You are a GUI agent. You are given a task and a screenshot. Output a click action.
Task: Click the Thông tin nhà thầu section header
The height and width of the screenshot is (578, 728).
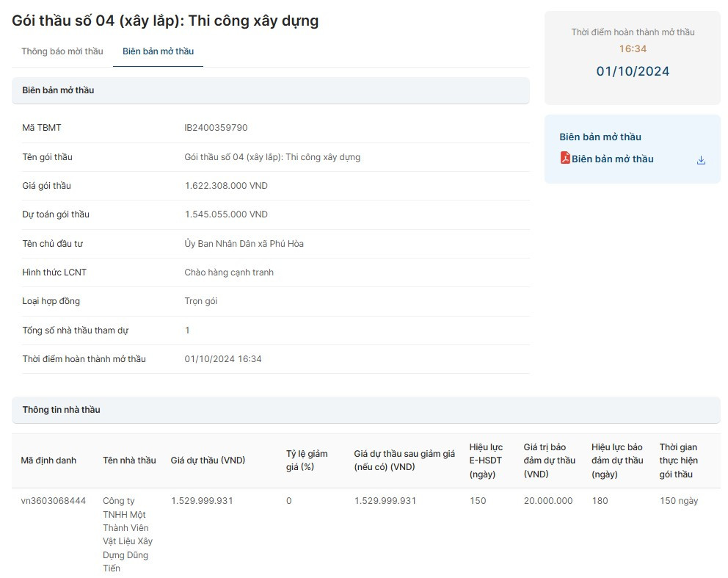point(62,410)
